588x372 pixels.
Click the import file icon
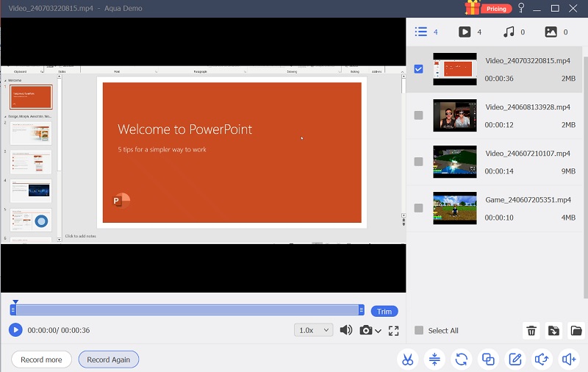point(553,331)
